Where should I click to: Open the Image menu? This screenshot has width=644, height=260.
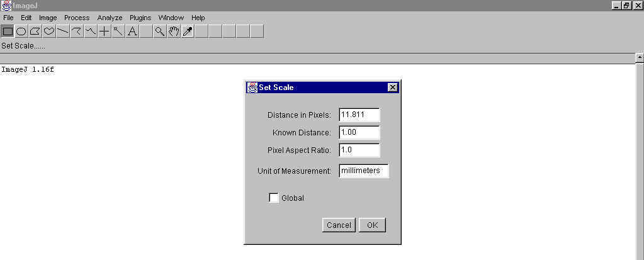[x=48, y=18]
